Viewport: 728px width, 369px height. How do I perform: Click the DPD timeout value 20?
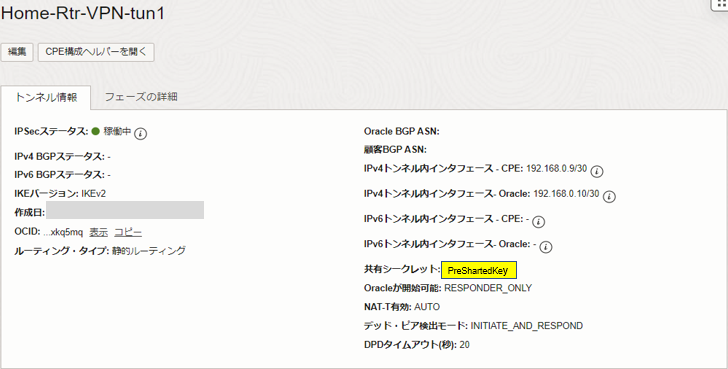point(464,345)
